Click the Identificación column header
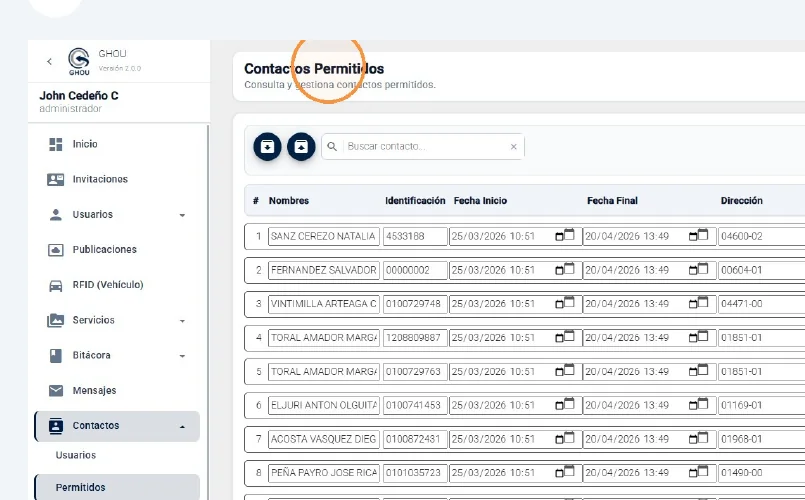This screenshot has height=500, width=805. pos(415,201)
